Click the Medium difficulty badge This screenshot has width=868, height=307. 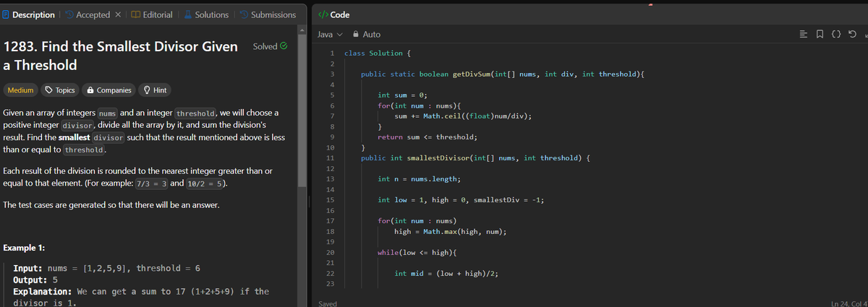[x=21, y=90]
